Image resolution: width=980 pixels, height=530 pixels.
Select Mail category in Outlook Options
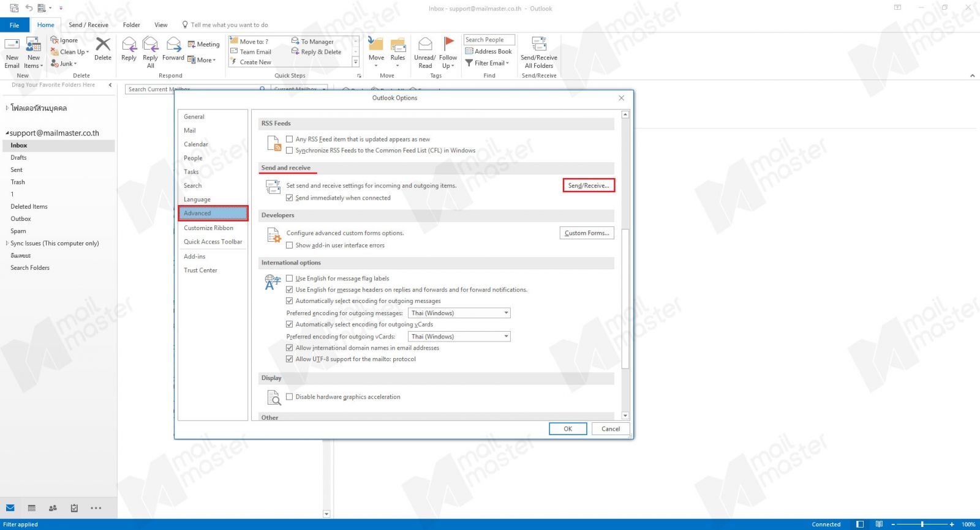(213, 130)
